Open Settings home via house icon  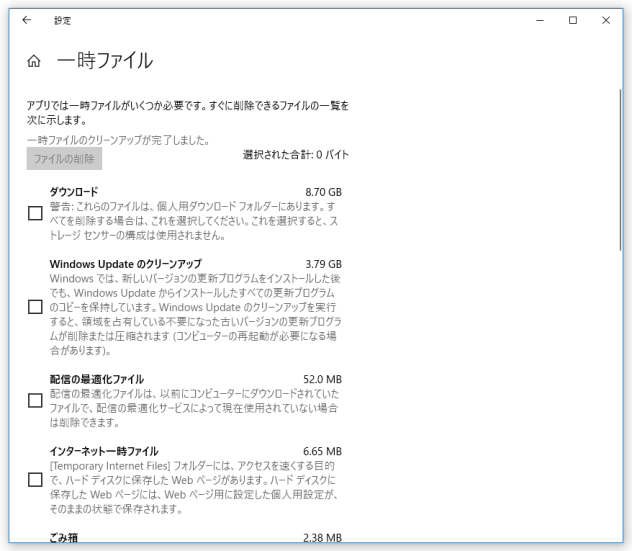click(x=34, y=61)
